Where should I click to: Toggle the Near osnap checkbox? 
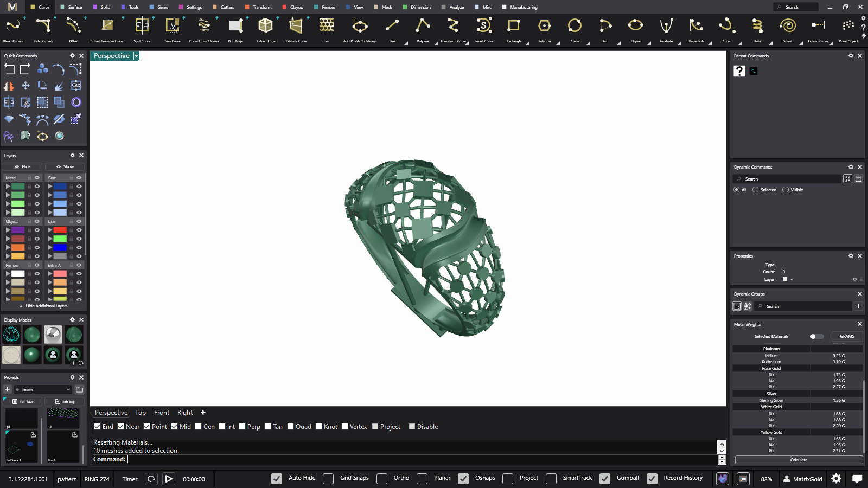click(x=121, y=427)
